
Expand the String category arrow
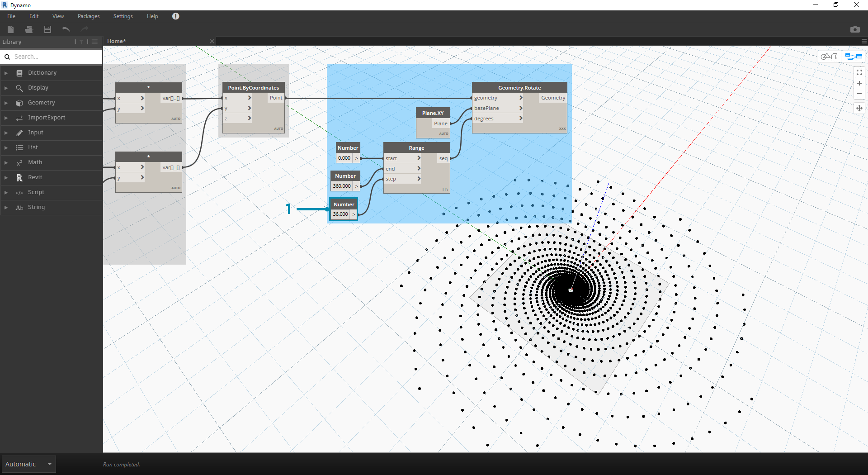(6, 207)
